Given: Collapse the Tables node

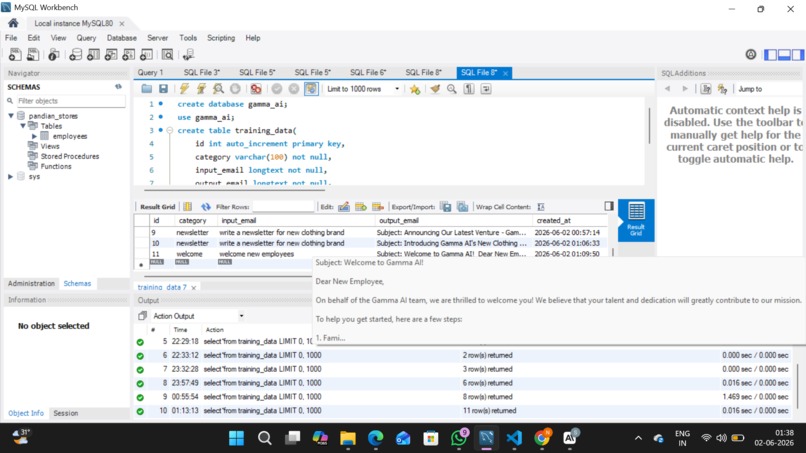Looking at the screenshot, I should click(x=23, y=125).
